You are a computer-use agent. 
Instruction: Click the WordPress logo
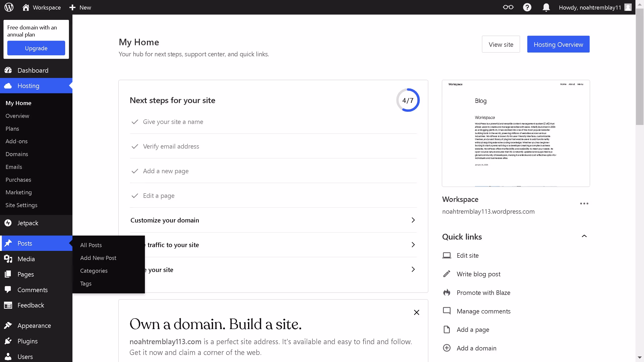click(x=9, y=7)
